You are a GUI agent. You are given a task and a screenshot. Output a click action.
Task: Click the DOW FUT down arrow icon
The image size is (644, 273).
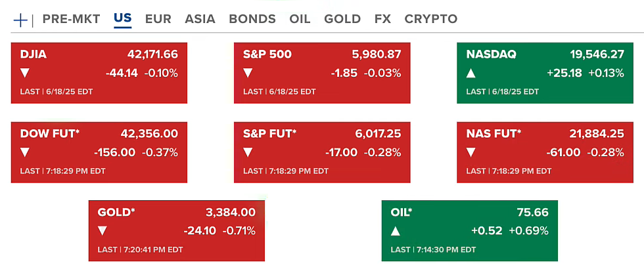(26, 152)
